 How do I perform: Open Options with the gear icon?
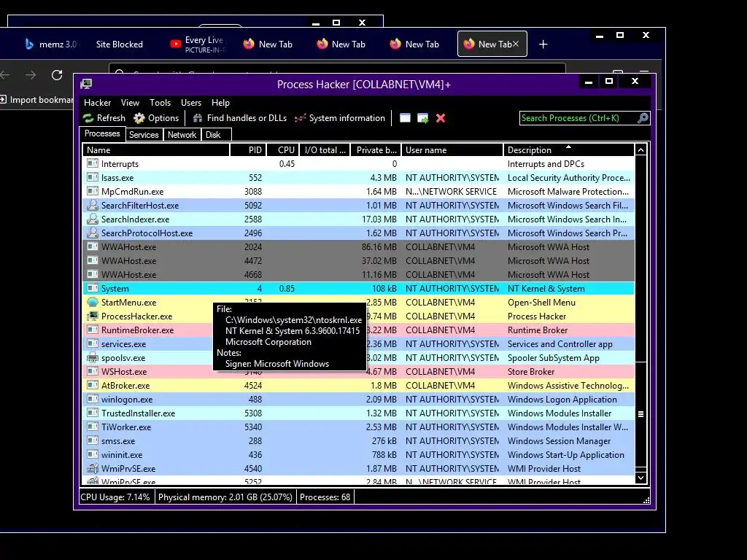coord(156,118)
